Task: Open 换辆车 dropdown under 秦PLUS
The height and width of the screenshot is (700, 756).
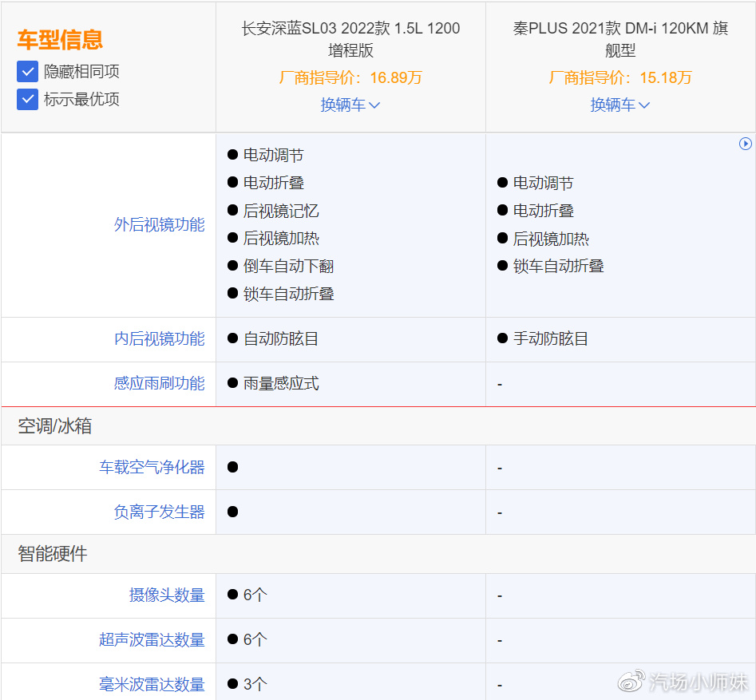Action: point(620,105)
